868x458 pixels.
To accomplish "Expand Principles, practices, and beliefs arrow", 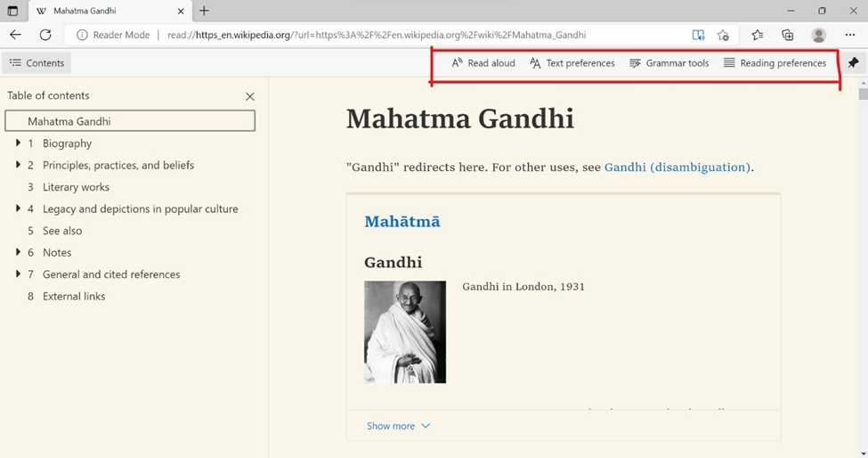I will click(18, 165).
